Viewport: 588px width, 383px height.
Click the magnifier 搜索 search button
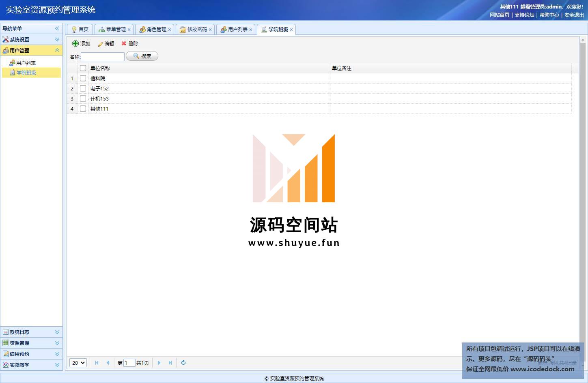tap(142, 56)
